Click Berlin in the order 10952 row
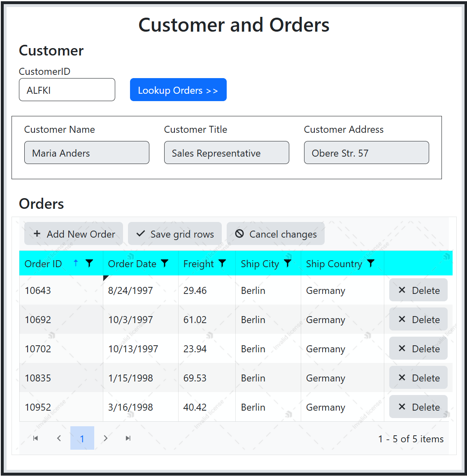The image size is (467, 476). (253, 407)
